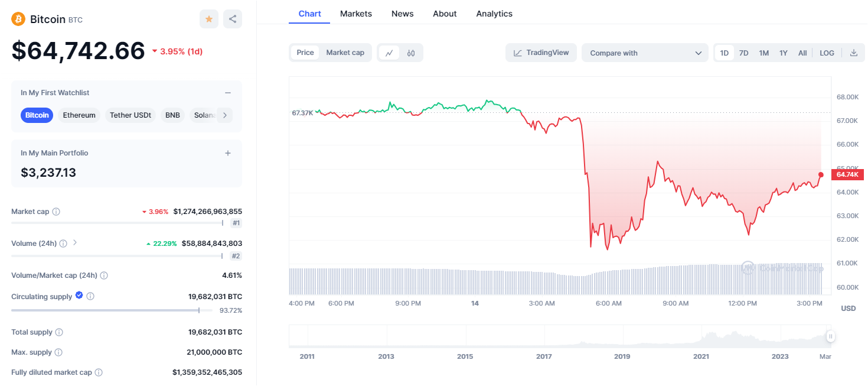The height and width of the screenshot is (386, 868).
Task: Click the star watchlist icon
Action: pyautogui.click(x=208, y=19)
